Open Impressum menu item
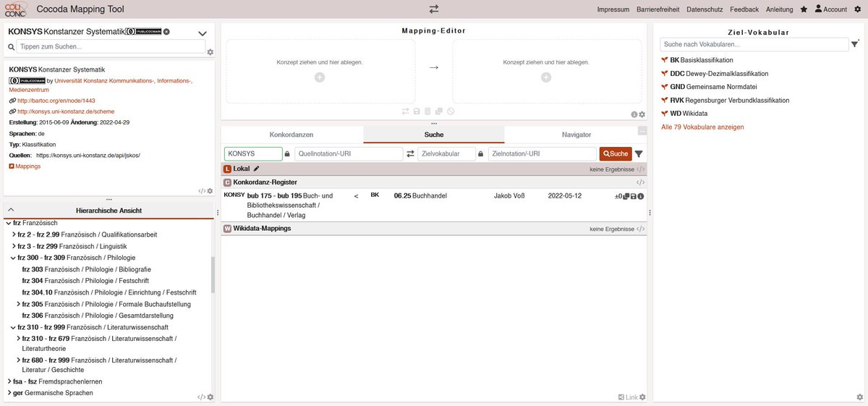The width and height of the screenshot is (868, 406). tap(613, 9)
